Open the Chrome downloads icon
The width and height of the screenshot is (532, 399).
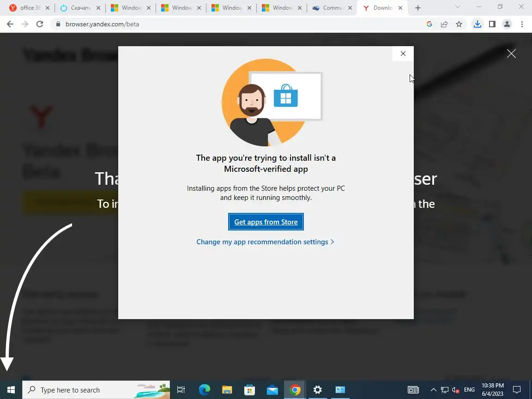(x=478, y=24)
